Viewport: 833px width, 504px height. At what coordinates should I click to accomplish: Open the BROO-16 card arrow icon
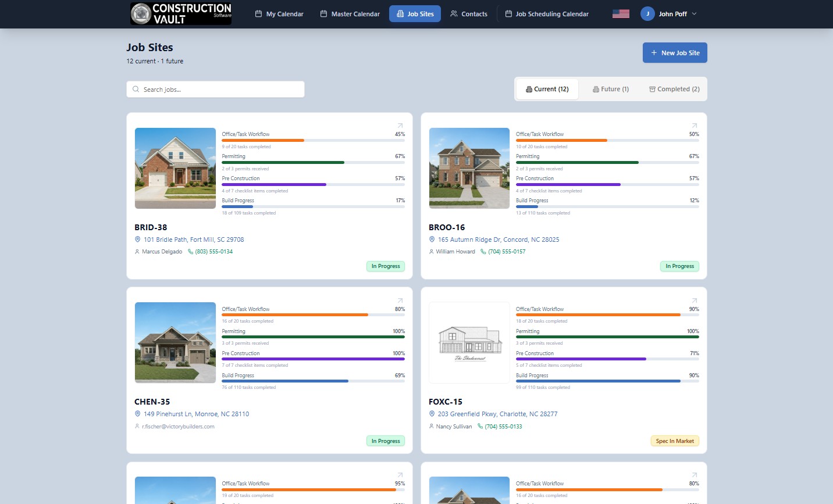click(694, 126)
